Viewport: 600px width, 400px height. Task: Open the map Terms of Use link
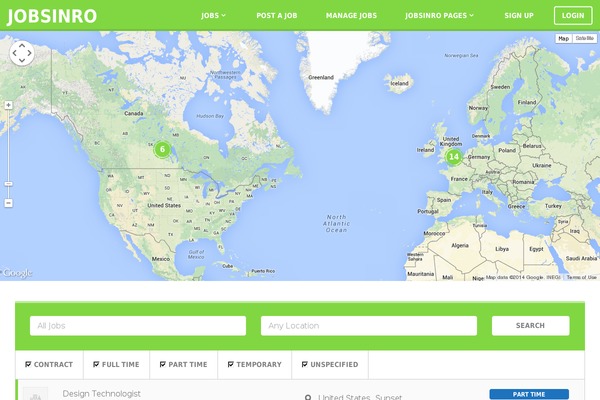pos(581,277)
